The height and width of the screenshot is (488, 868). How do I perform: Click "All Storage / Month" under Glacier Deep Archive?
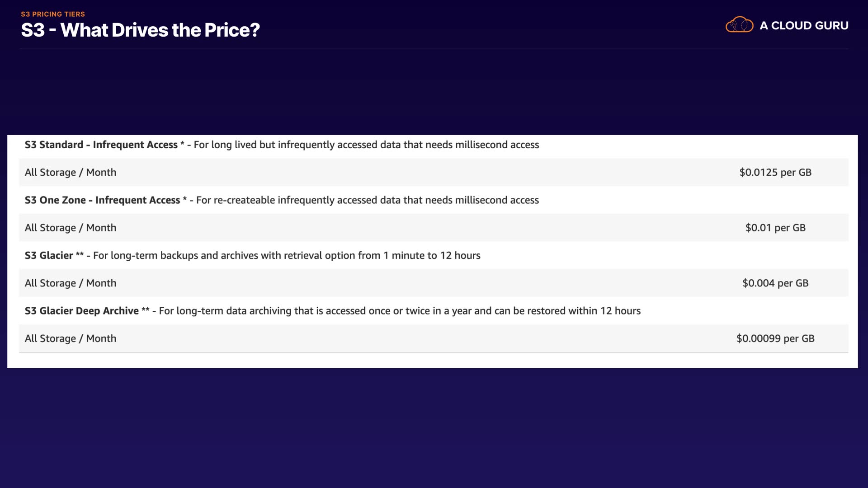[71, 338]
